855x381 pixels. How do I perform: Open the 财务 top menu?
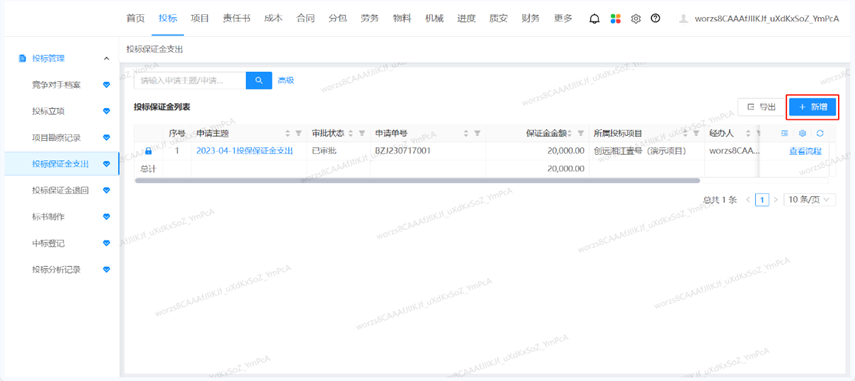pos(531,18)
